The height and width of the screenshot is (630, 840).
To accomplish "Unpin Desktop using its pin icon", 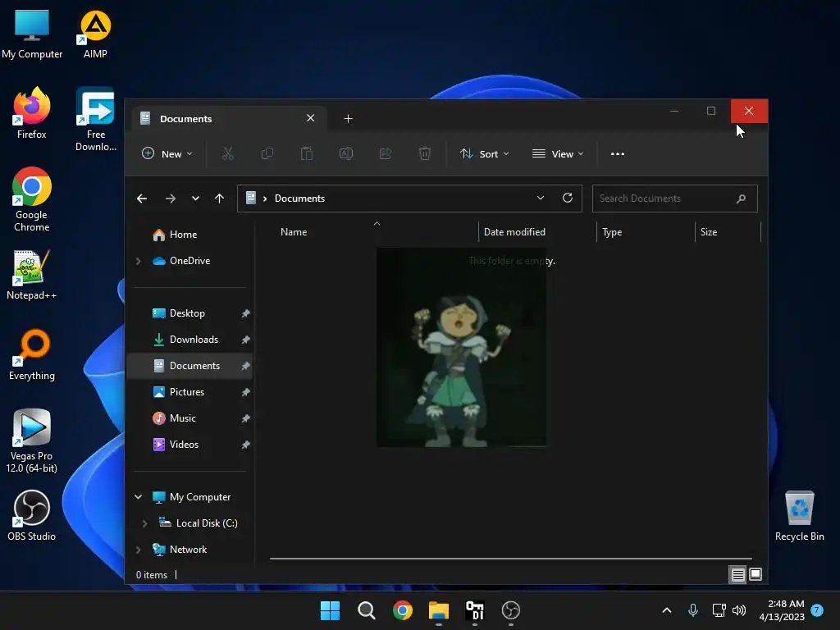I will pos(245,313).
